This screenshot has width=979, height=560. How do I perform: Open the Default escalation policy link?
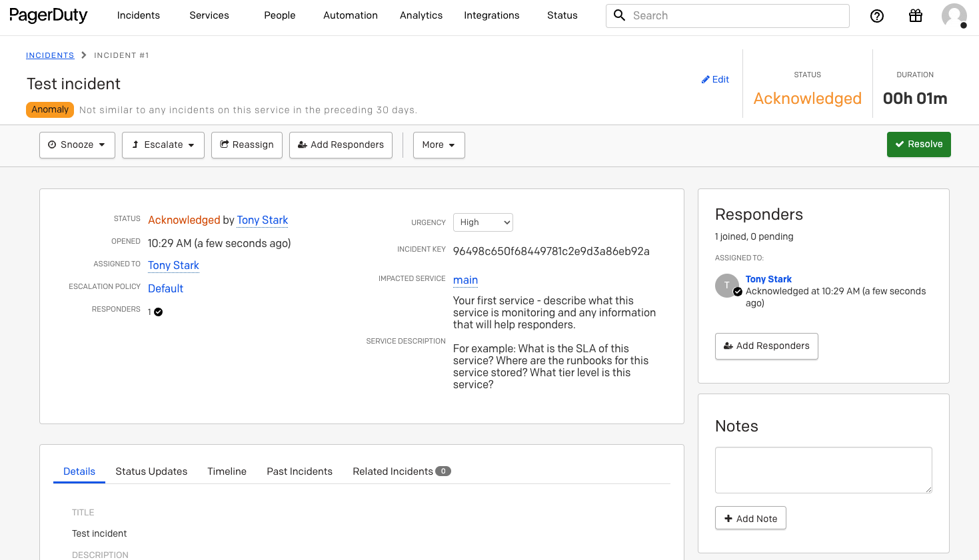[165, 288]
